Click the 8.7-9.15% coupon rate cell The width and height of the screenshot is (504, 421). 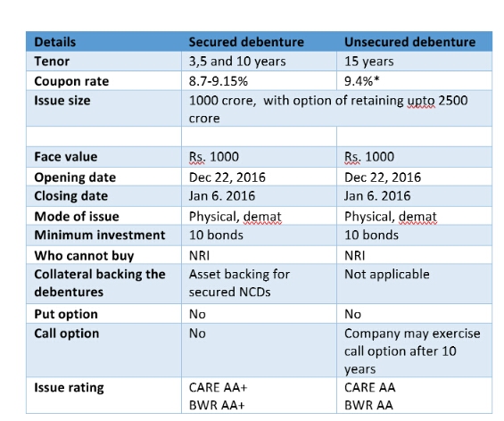point(259,80)
